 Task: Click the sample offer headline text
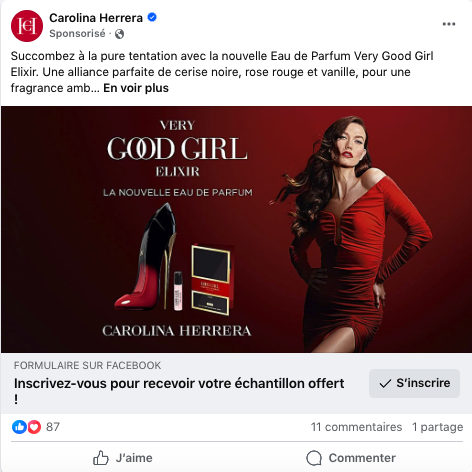[179, 391]
